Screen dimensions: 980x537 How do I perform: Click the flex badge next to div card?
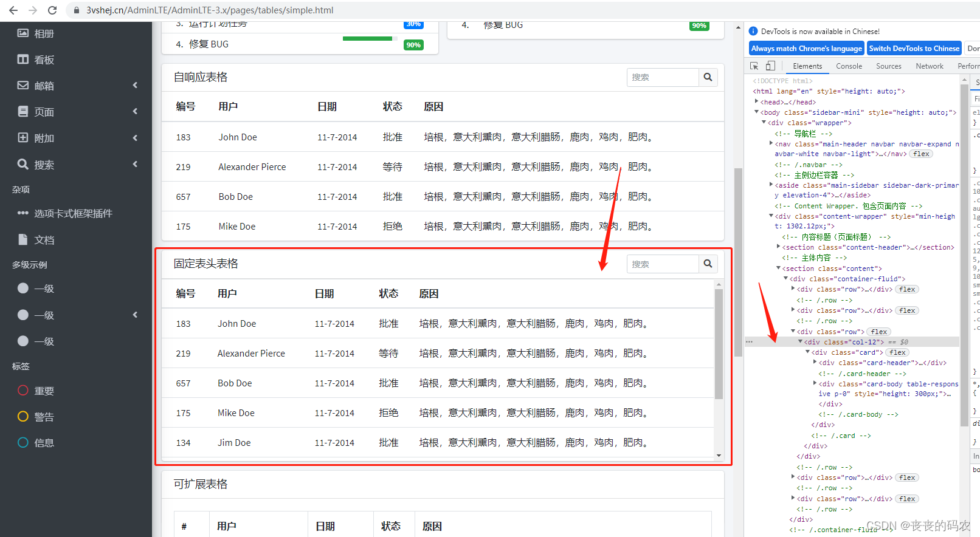click(897, 352)
